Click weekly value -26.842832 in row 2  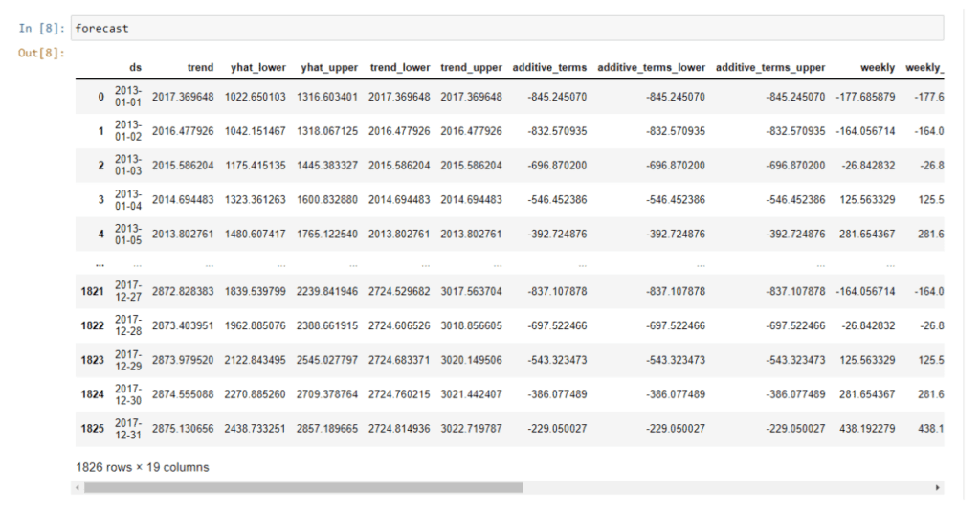[x=868, y=166]
